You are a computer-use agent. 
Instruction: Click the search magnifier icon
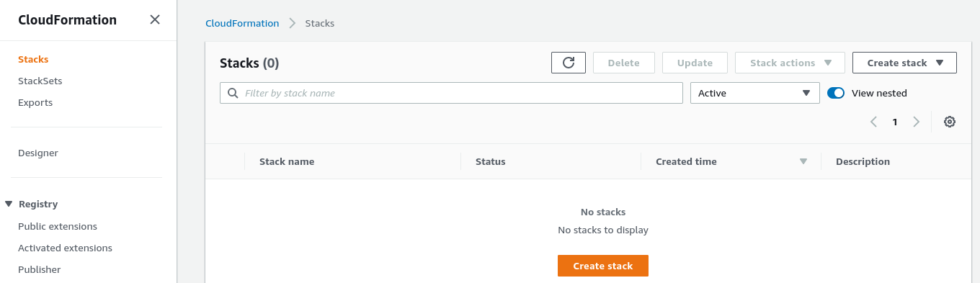pyautogui.click(x=233, y=93)
